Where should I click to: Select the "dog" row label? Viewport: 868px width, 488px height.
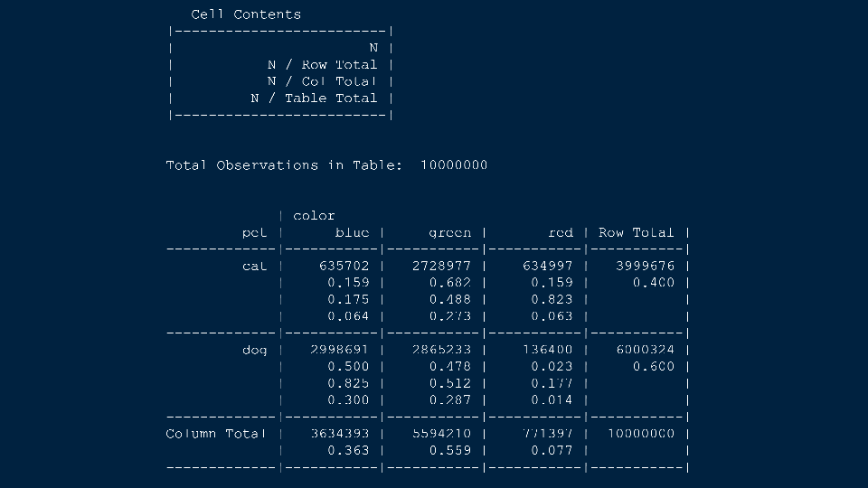pos(255,350)
